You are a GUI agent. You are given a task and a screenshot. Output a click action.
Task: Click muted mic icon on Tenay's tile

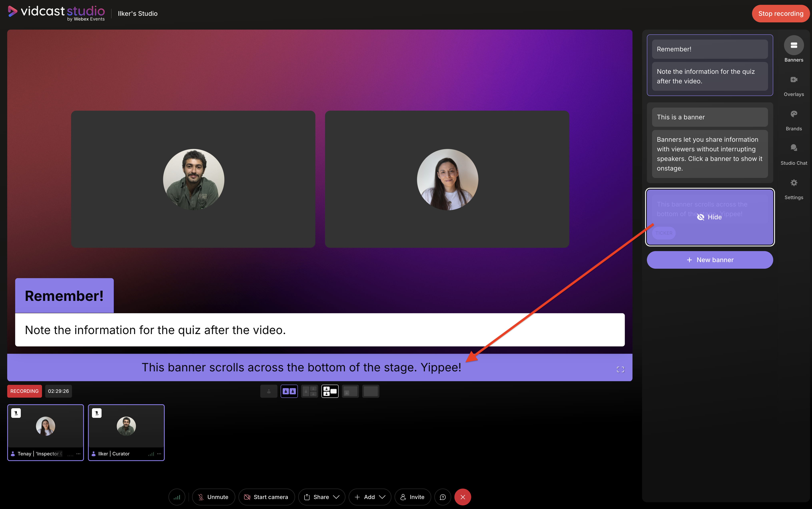pyautogui.click(x=16, y=413)
